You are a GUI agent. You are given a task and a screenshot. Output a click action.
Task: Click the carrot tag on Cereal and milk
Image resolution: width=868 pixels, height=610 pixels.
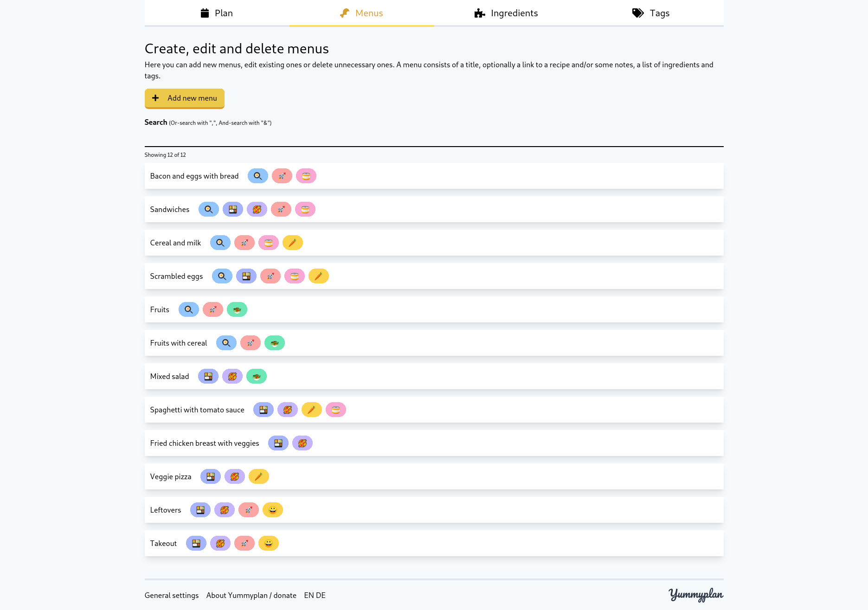click(293, 243)
